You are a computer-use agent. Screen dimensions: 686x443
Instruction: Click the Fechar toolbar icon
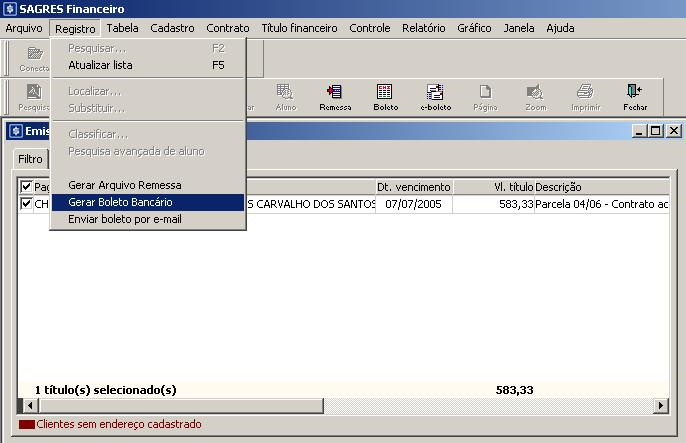(635, 96)
